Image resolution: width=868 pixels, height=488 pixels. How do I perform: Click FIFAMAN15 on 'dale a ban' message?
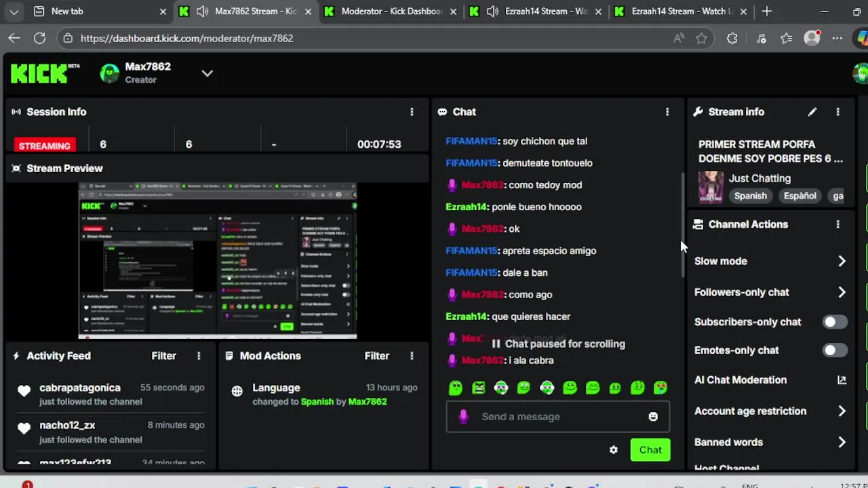(x=471, y=272)
